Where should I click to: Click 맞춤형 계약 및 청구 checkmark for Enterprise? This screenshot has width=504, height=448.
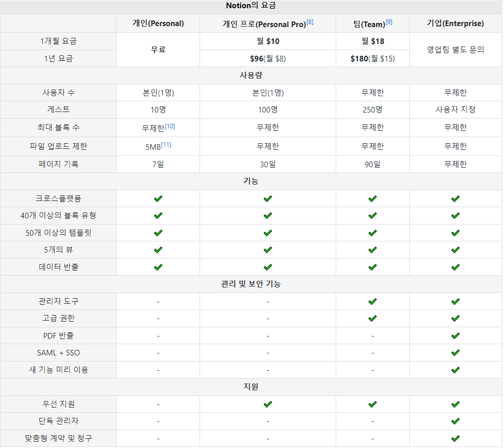point(455,438)
